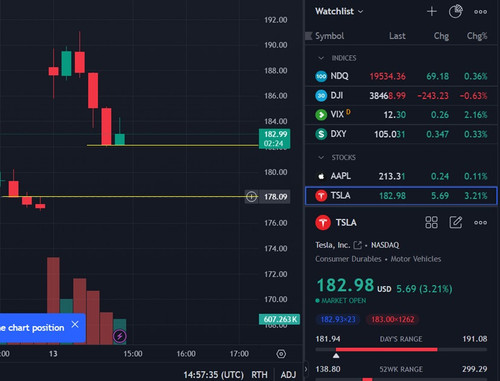Open the chart time axis settings gear
Image resolution: width=500 pixels, height=381 pixels.
[x=281, y=354]
